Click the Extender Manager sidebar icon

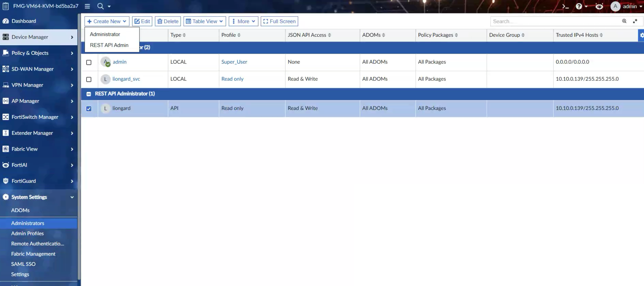(6, 133)
